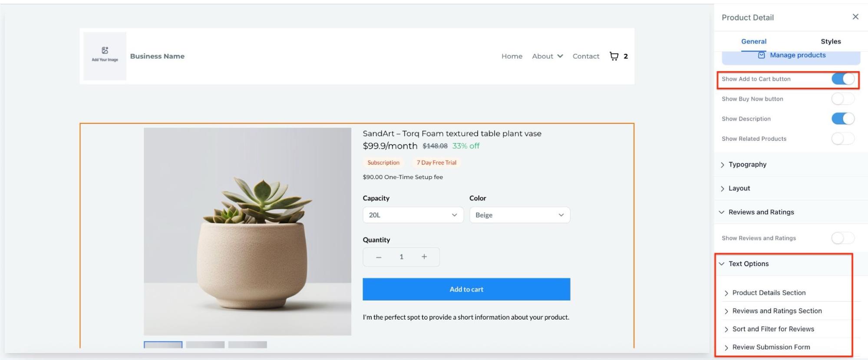Click the Manage products button
The image size is (868, 360).
point(791,55)
